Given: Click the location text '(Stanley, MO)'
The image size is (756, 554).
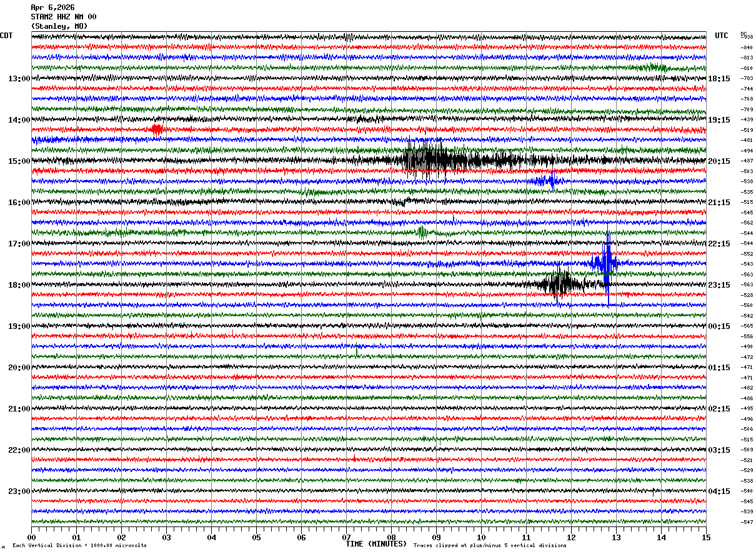Looking at the screenshot, I should 59,26.
